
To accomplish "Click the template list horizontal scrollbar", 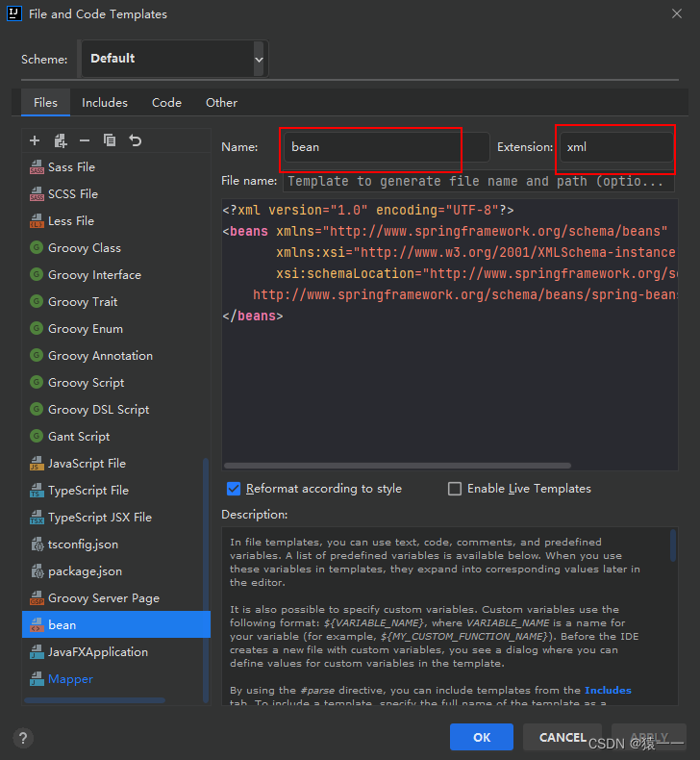I will click(94, 700).
